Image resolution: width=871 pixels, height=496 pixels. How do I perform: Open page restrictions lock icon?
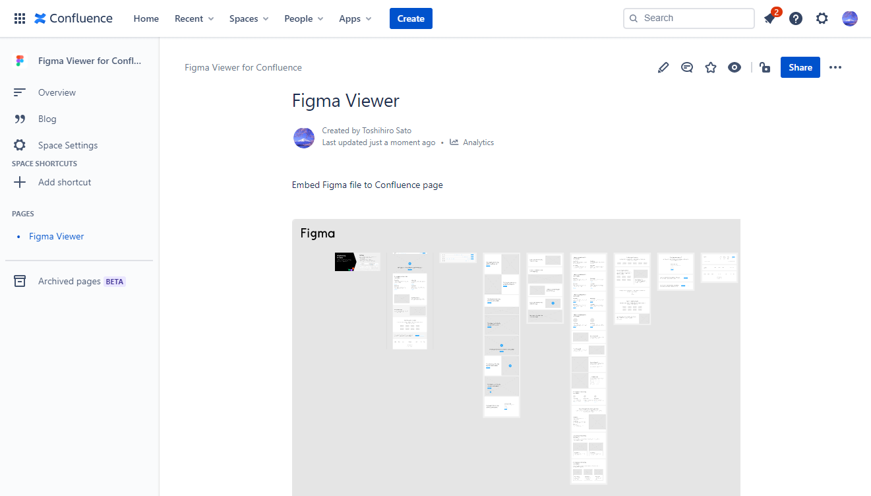click(765, 67)
